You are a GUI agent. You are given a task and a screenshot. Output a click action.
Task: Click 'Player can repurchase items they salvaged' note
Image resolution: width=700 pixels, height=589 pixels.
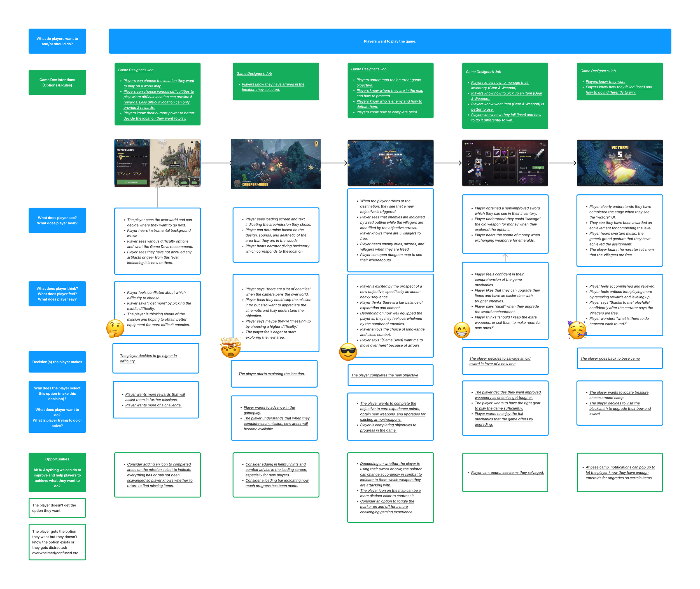coord(507,472)
